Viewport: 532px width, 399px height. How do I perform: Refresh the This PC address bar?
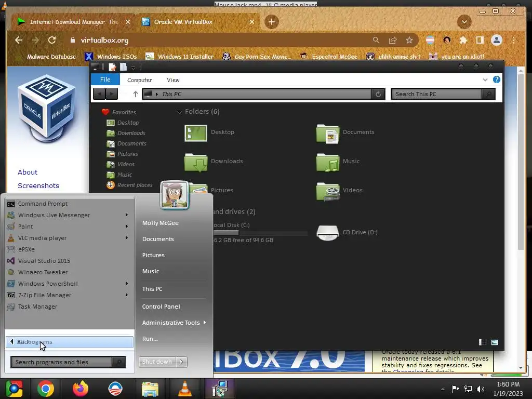pyautogui.click(x=378, y=94)
